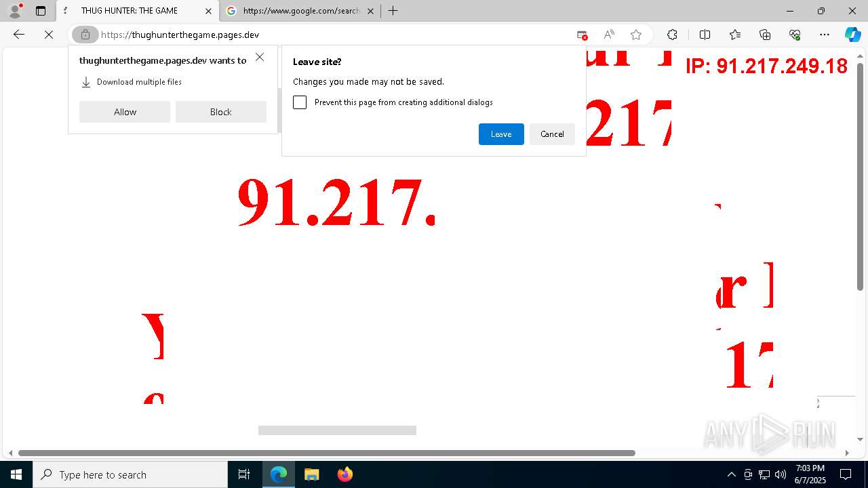Open the Favorites list icon

tap(735, 35)
